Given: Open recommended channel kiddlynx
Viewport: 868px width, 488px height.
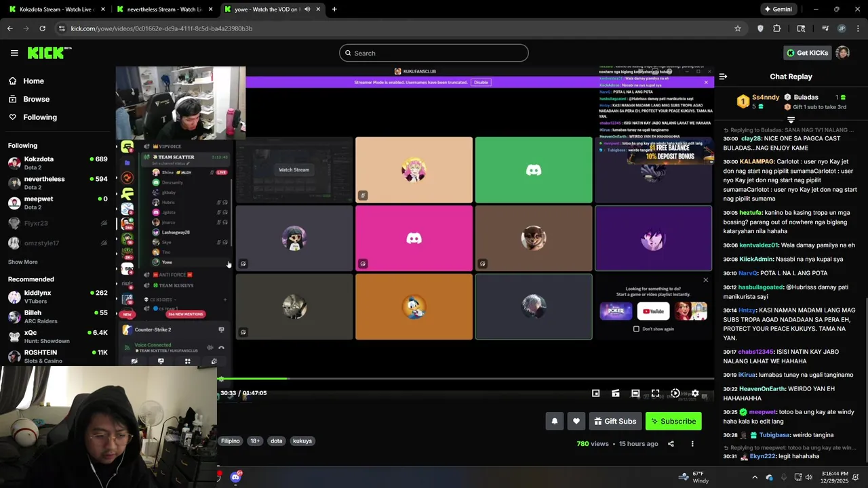Looking at the screenshot, I should (x=58, y=297).
